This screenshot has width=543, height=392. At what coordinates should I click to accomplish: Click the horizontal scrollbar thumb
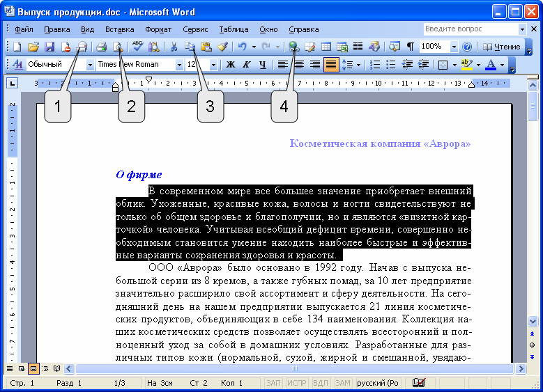pyautogui.click(x=294, y=369)
